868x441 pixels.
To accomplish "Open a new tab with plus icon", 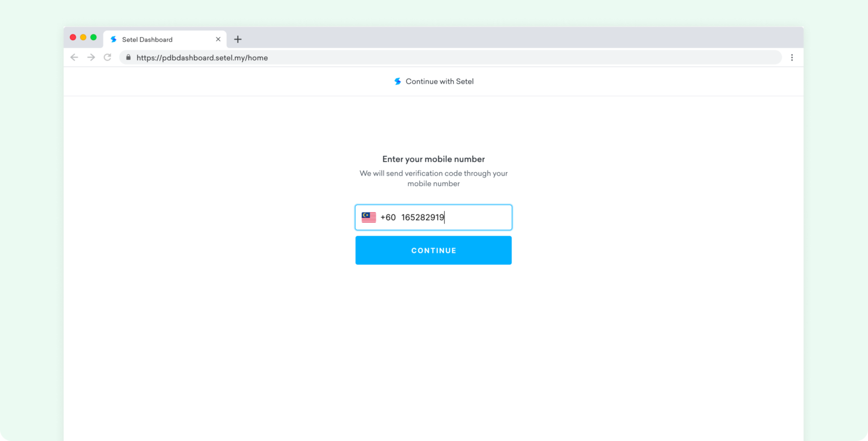I will tap(238, 40).
